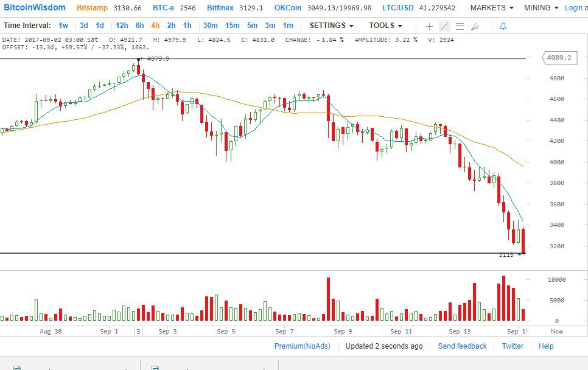
Task: Open price alert bell icon
Action: coord(503,26)
